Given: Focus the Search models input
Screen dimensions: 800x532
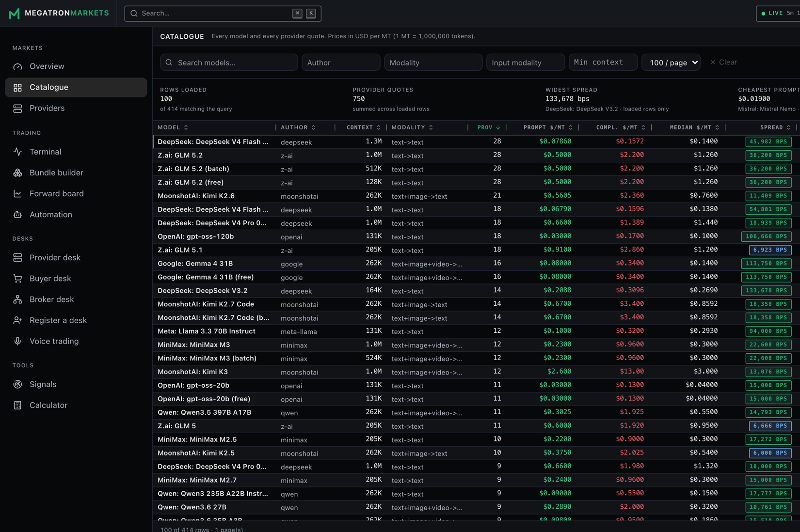Looking at the screenshot, I should pyautogui.click(x=229, y=63).
